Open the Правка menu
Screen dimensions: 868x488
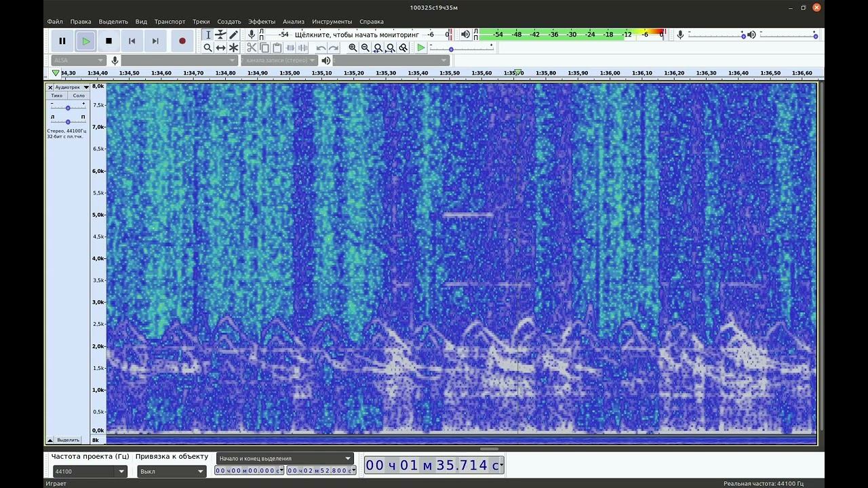coord(81,22)
